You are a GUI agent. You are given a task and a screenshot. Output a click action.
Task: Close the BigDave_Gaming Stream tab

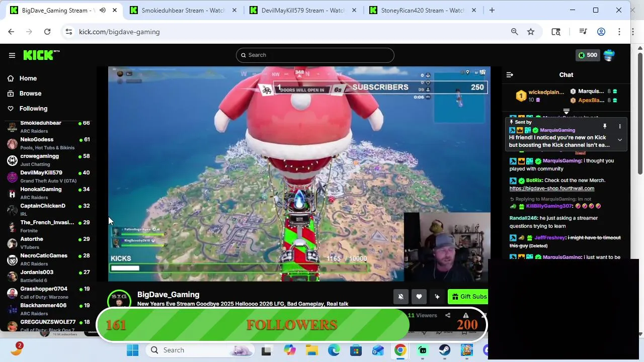click(x=115, y=10)
